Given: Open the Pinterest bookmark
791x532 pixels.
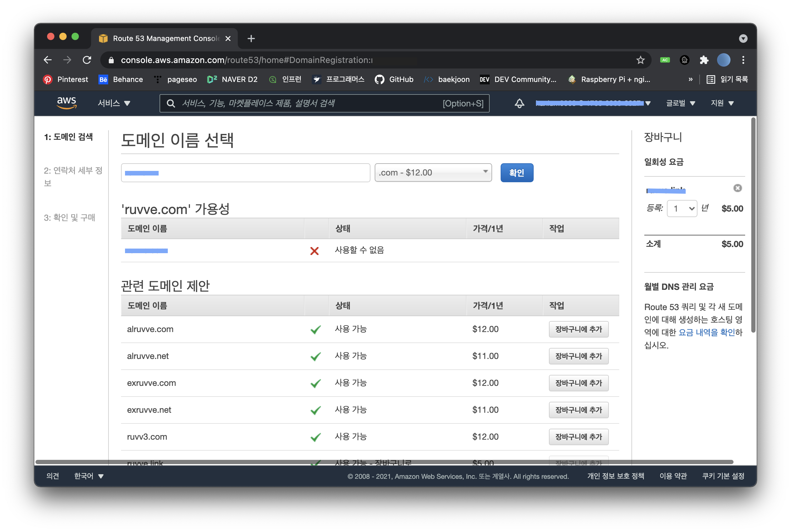Looking at the screenshot, I should (x=65, y=79).
